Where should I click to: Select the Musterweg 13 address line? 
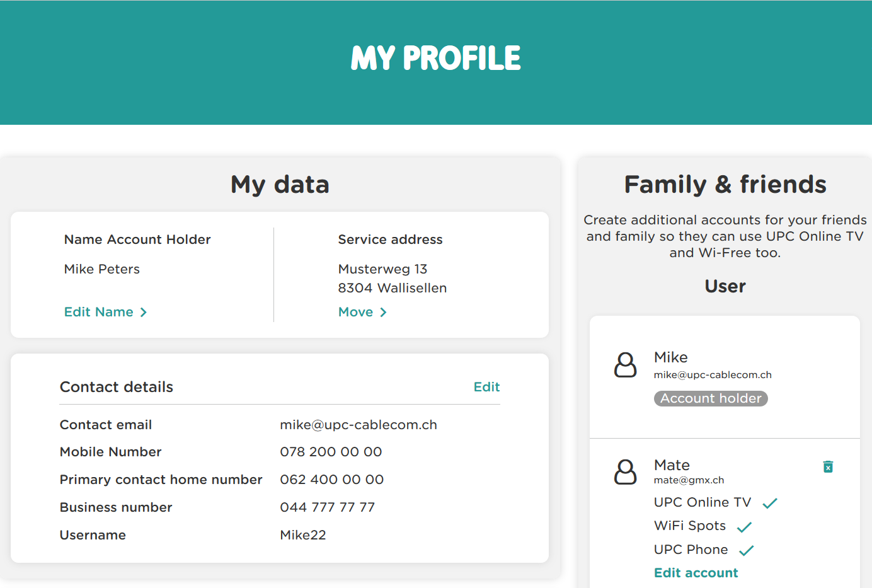pos(382,269)
